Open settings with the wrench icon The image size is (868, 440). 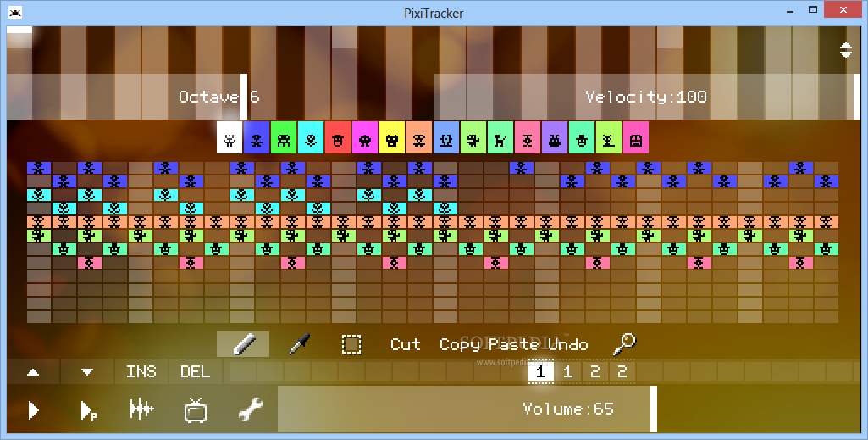click(250, 410)
